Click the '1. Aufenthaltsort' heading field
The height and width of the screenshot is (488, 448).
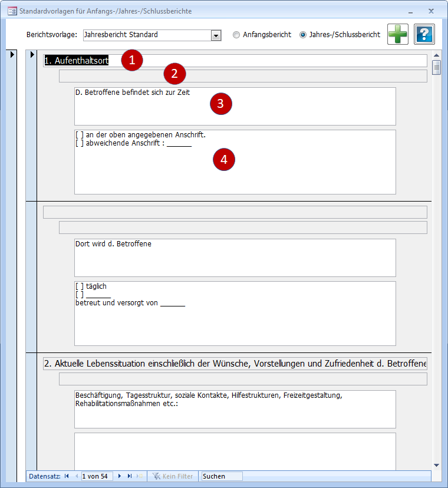(x=235, y=61)
